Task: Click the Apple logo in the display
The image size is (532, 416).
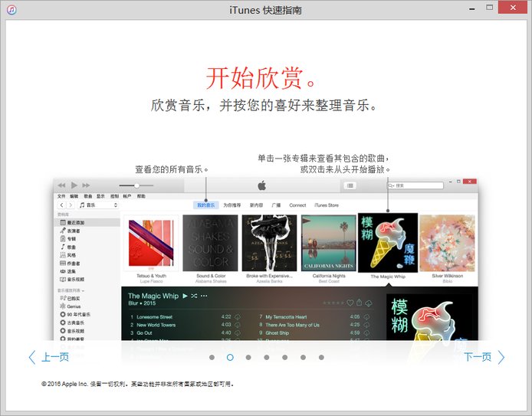Action: pos(262,185)
